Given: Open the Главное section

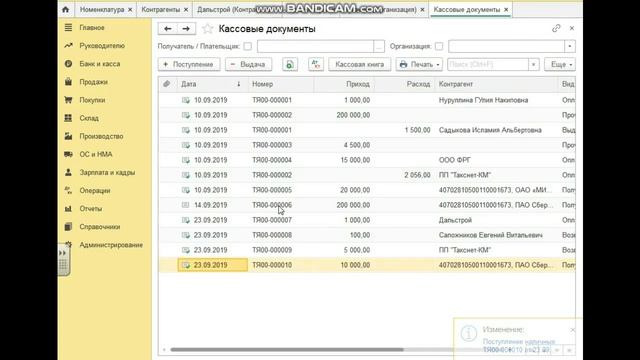Looking at the screenshot, I should coord(92,28).
